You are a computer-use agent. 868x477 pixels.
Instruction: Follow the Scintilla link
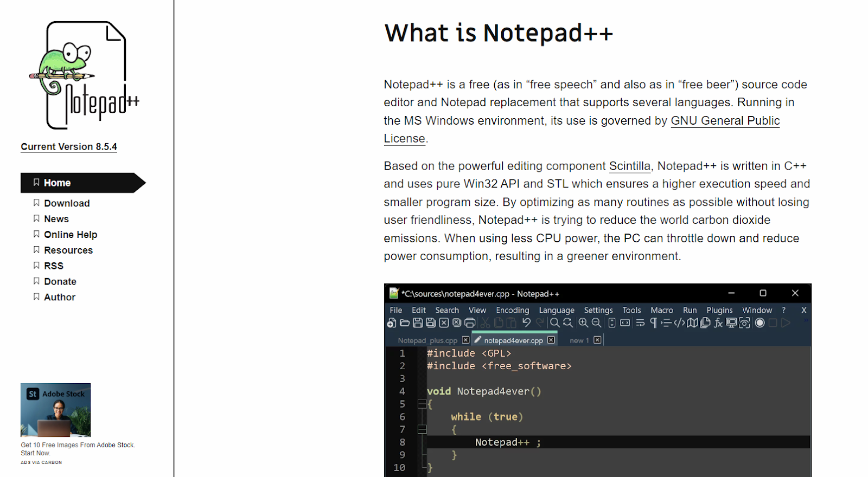point(629,166)
